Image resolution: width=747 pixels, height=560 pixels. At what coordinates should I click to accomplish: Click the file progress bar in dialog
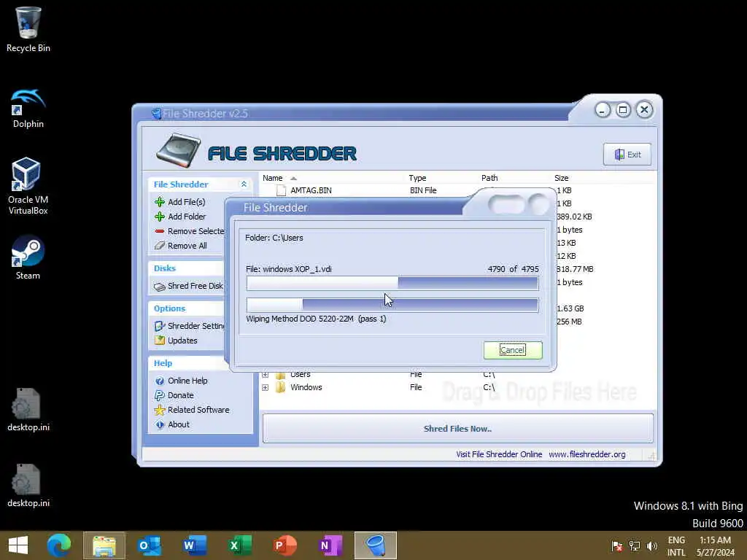[392, 284]
